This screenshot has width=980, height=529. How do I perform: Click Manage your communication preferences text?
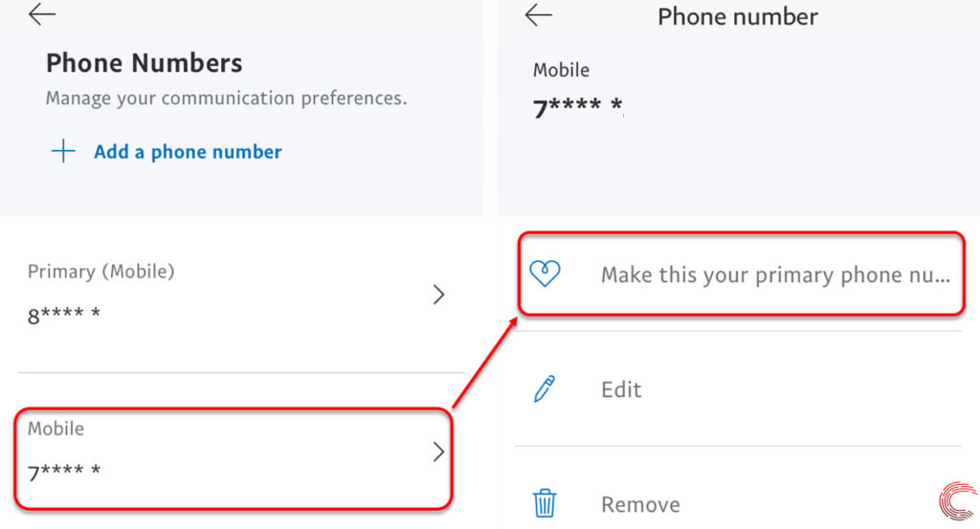pos(226,99)
